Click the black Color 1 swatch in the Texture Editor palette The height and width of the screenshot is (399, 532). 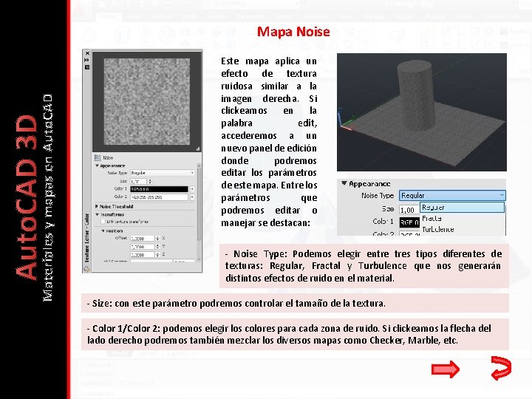[159, 189]
